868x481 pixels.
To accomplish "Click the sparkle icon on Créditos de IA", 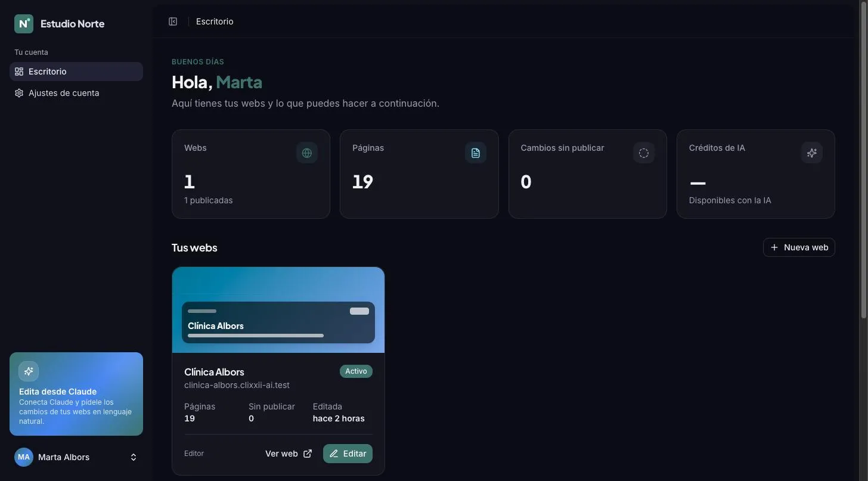I will [812, 153].
